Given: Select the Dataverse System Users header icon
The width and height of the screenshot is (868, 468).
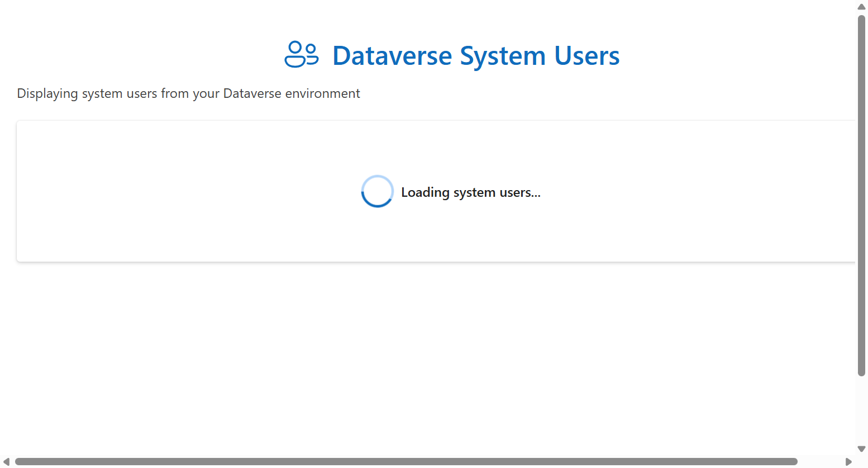Looking at the screenshot, I should 302,54.
